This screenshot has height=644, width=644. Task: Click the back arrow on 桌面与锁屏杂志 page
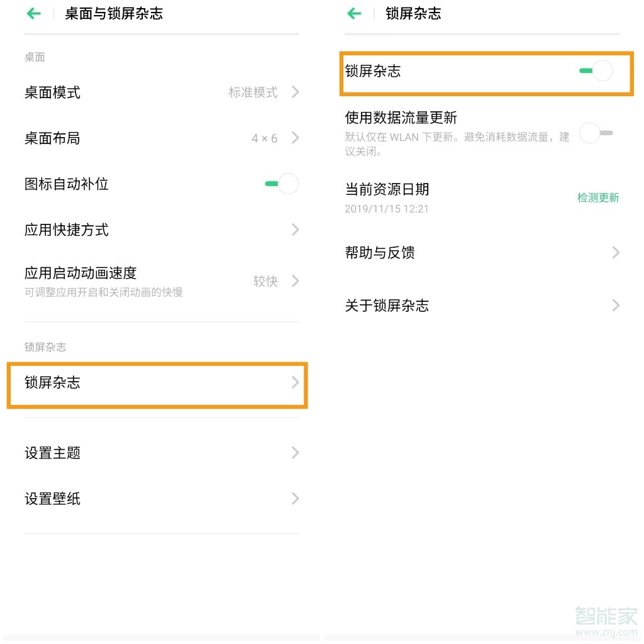click(33, 13)
